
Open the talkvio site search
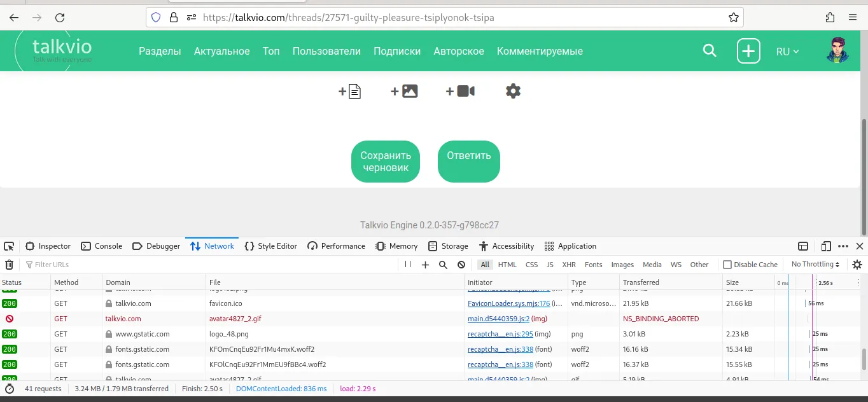[710, 51]
